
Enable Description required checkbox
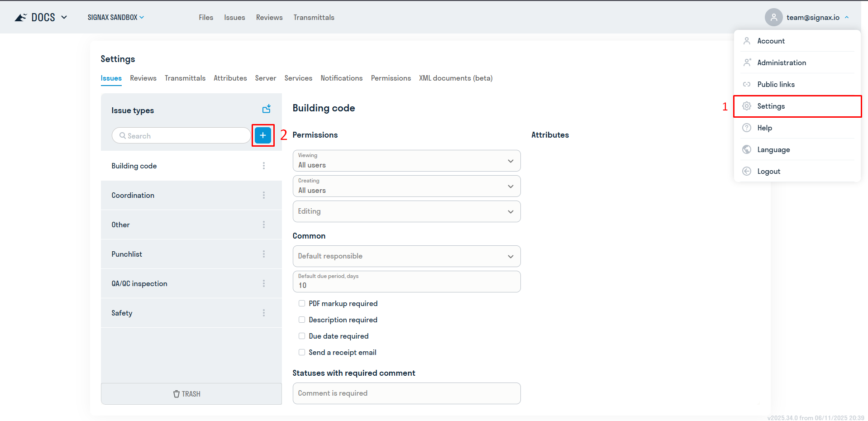pyautogui.click(x=302, y=320)
